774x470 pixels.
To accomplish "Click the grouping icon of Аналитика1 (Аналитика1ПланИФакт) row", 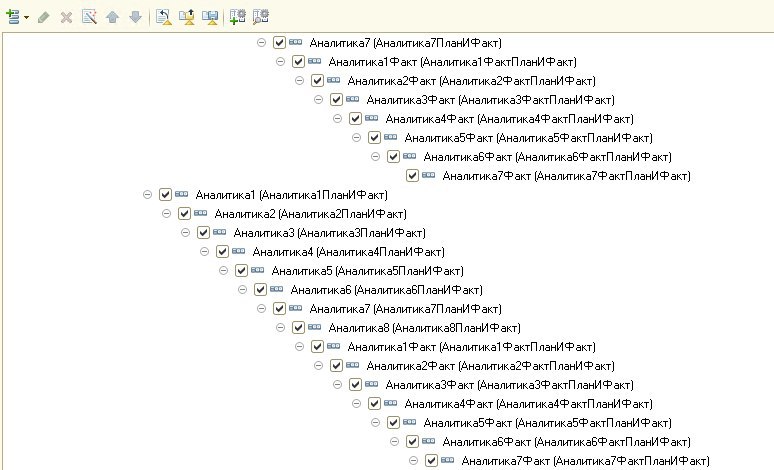I will [182, 194].
